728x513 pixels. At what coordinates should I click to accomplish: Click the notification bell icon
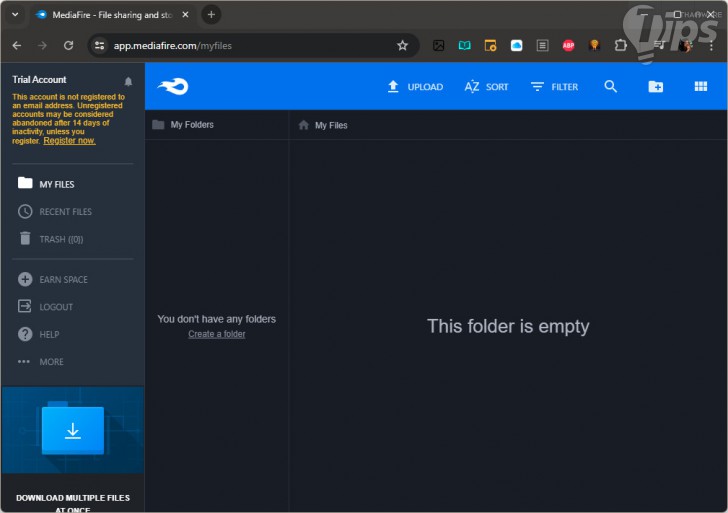tap(128, 82)
